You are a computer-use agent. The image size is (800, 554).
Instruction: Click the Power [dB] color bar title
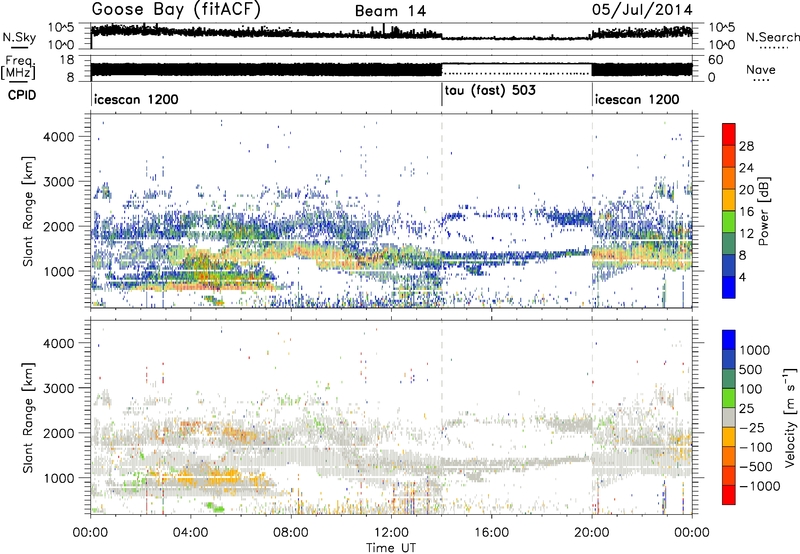[763, 211]
